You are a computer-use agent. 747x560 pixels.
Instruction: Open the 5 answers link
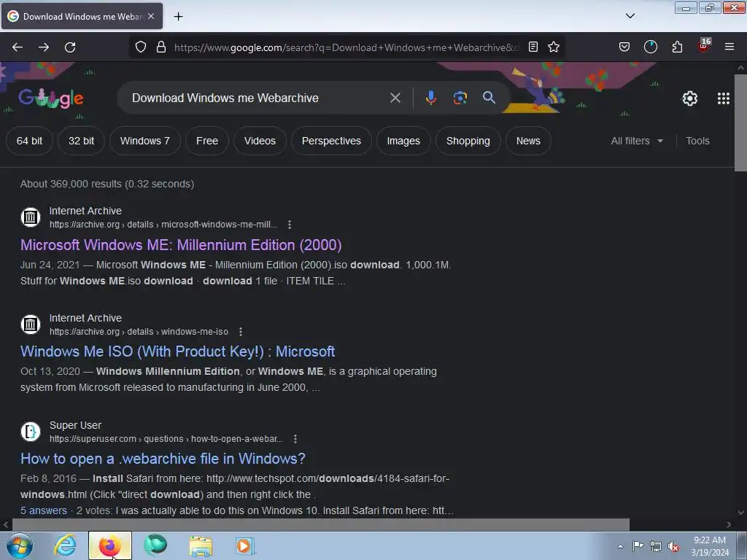coord(44,510)
